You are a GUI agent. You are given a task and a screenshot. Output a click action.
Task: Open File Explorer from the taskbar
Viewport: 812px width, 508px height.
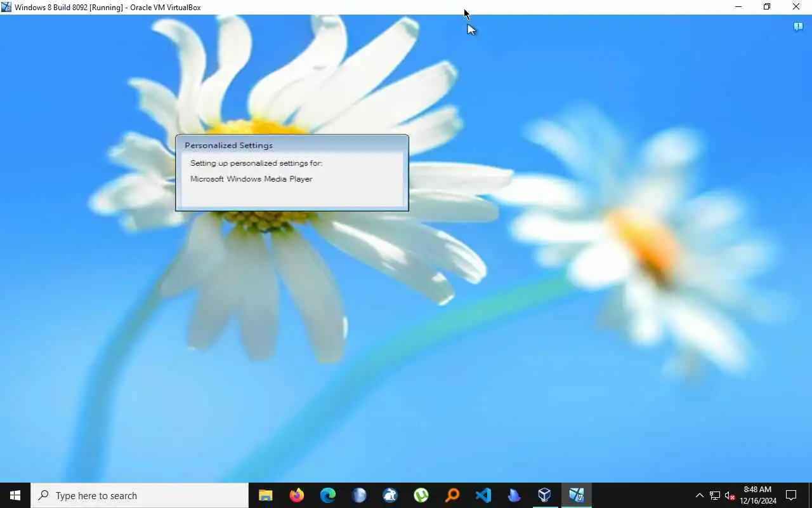265,495
